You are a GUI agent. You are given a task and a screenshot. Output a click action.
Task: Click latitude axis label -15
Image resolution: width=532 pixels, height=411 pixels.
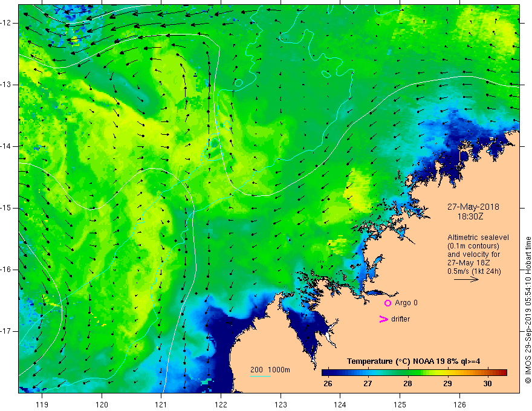pos(7,208)
